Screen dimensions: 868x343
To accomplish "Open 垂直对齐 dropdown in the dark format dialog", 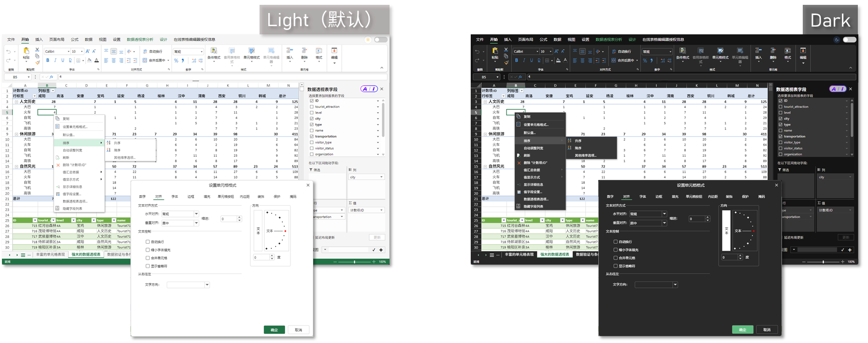I will (x=664, y=223).
